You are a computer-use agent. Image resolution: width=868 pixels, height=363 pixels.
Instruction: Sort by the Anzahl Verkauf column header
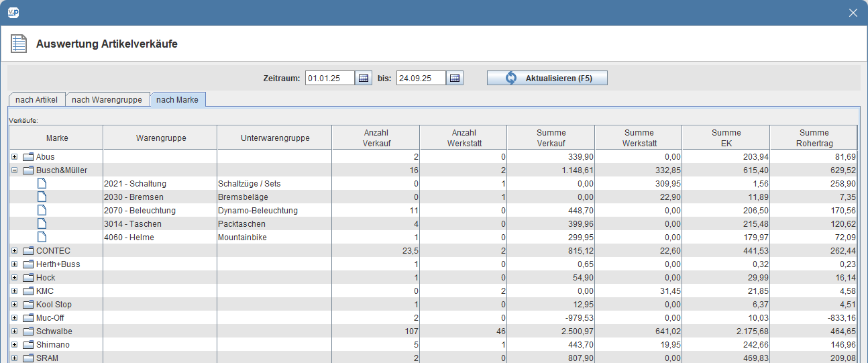376,138
